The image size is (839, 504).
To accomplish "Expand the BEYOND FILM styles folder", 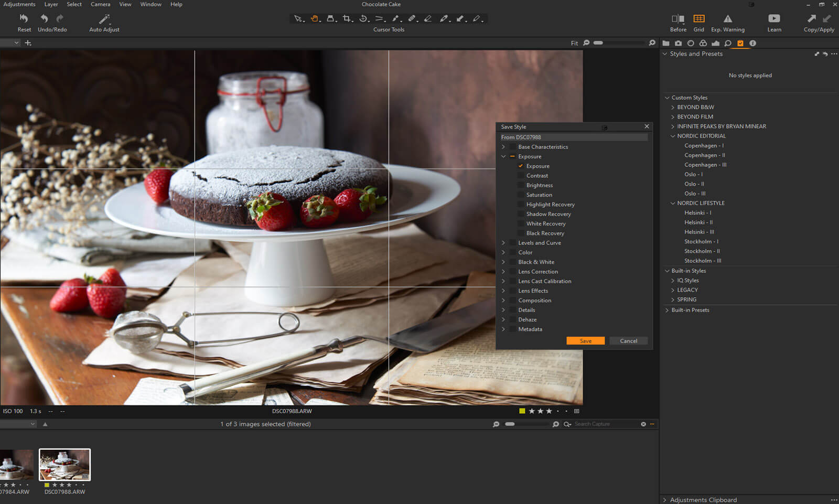I will [673, 117].
